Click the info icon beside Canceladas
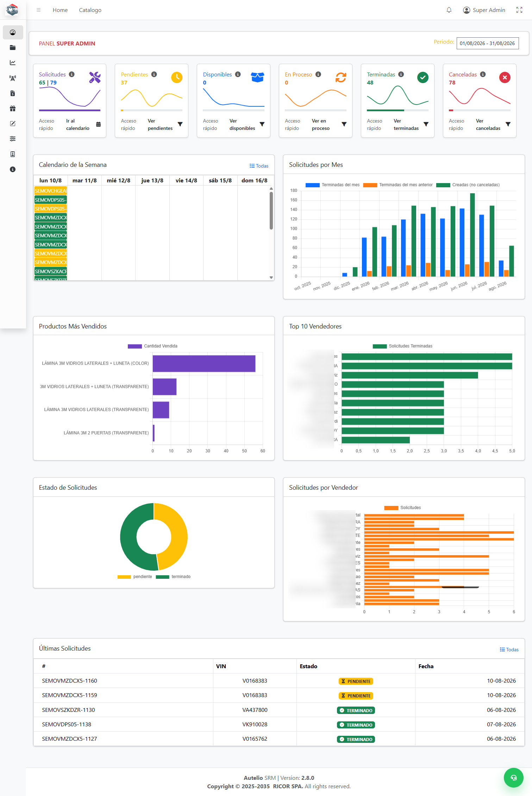The width and height of the screenshot is (532, 796). [483, 74]
